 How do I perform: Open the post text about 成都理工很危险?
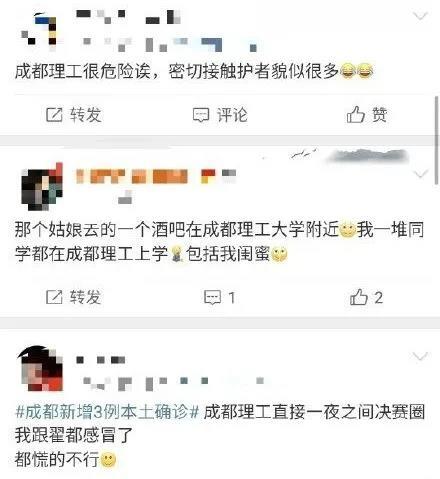(x=194, y=71)
